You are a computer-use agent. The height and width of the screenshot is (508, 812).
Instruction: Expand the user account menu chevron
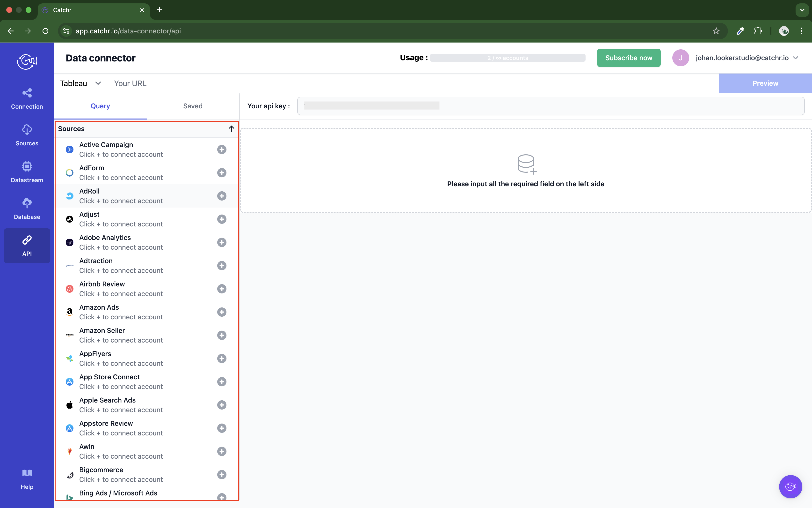click(x=796, y=58)
